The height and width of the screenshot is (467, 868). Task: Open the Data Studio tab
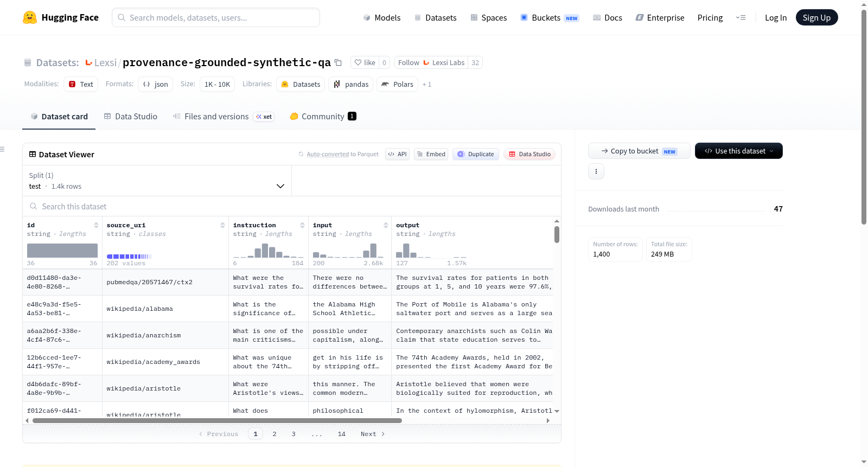coord(131,116)
